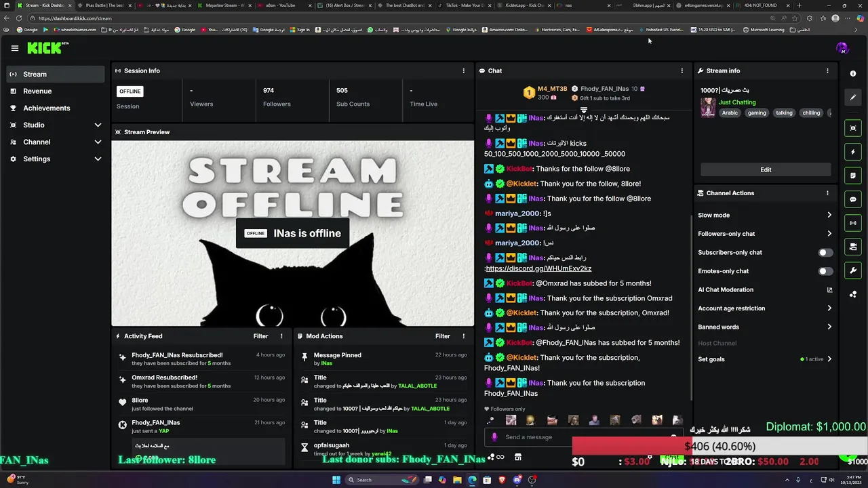Open the Amazon.com bookmark

pos(505,30)
